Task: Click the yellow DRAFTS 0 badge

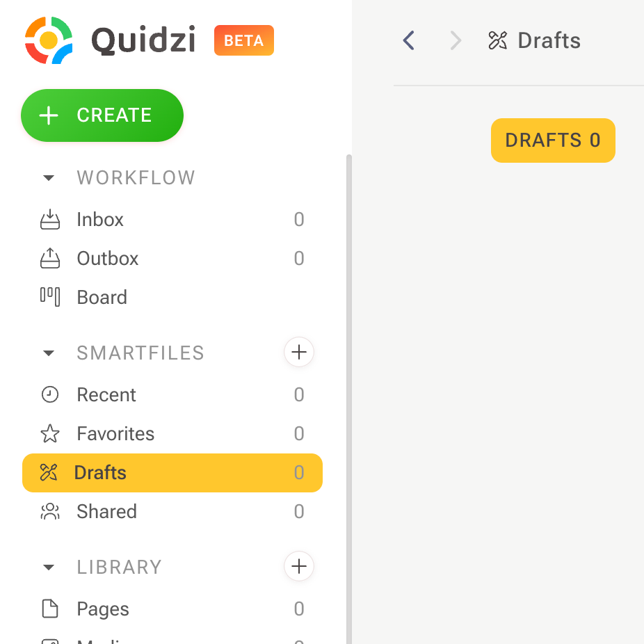Action: [x=553, y=140]
